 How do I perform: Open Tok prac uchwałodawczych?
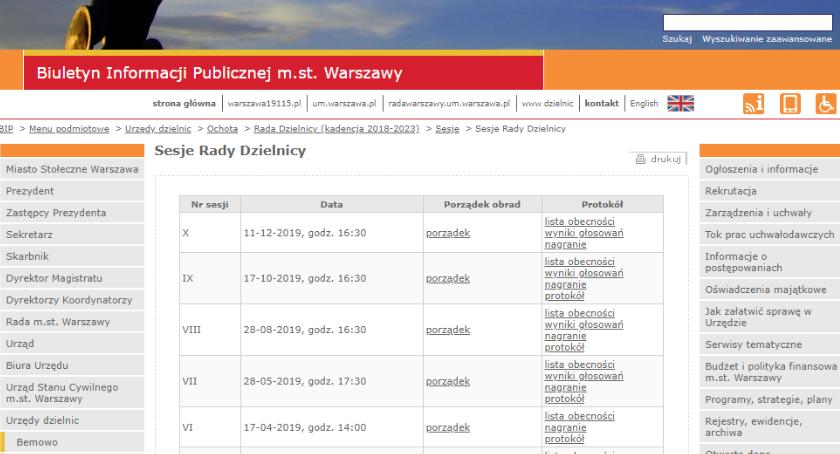tap(770, 235)
